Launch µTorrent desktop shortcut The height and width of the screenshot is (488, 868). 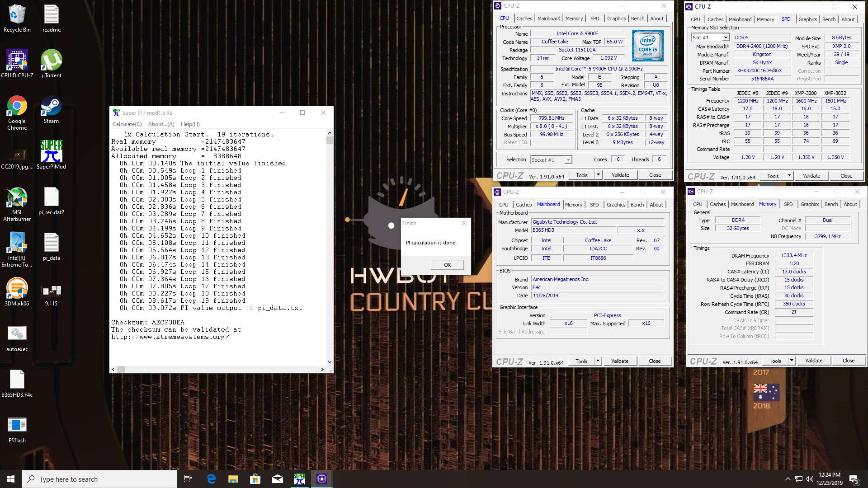tap(52, 64)
